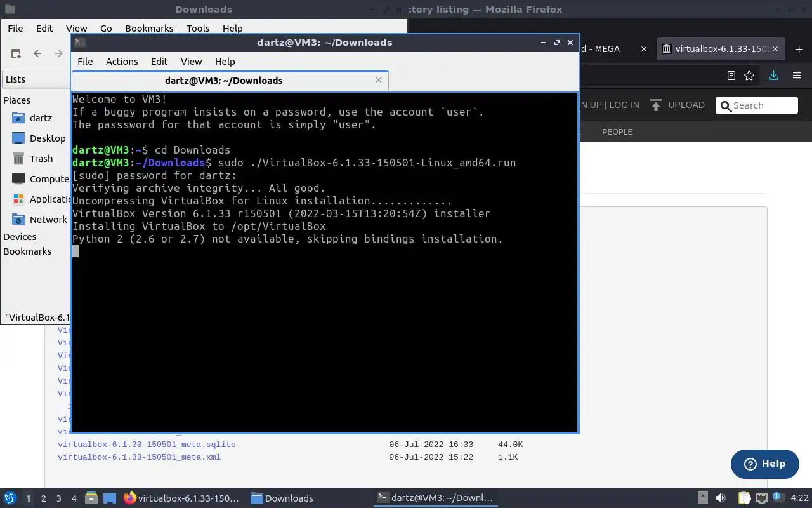The height and width of the screenshot is (508, 812).
Task: Switch to workspace 3
Action: (59, 498)
